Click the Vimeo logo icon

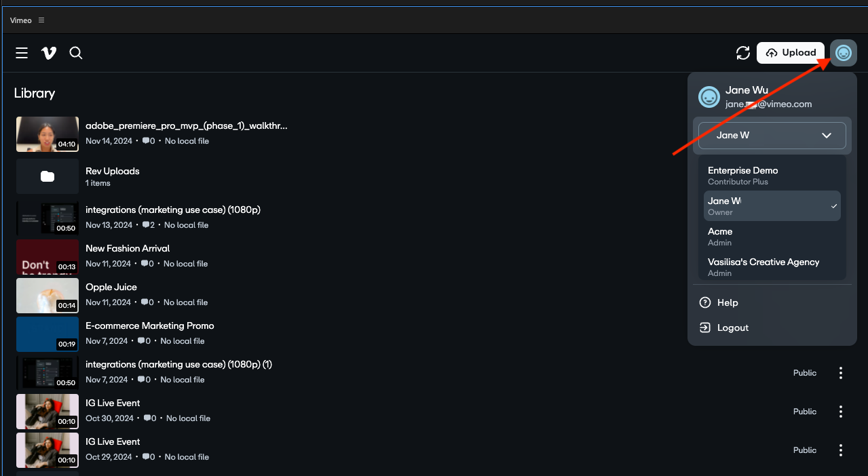(49, 53)
